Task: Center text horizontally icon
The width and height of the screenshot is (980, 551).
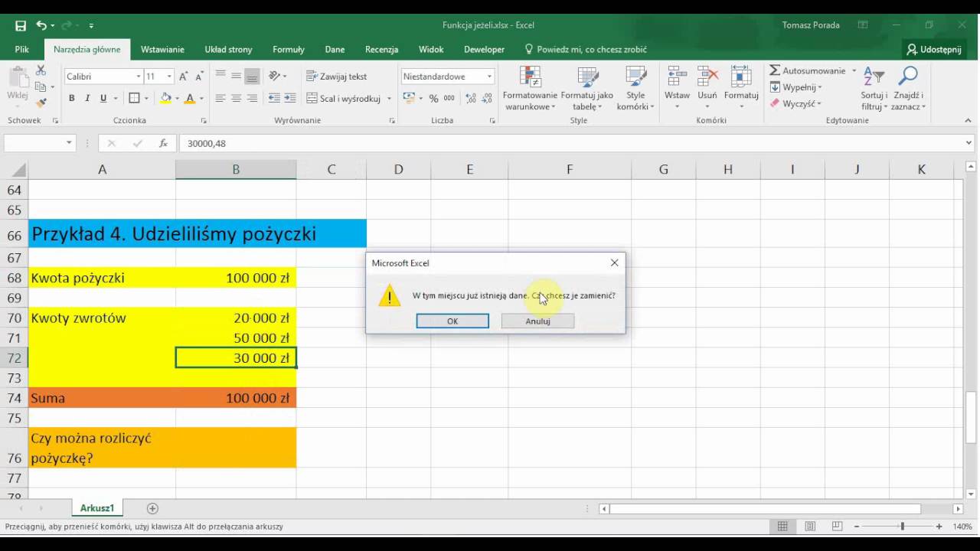Action: (236, 98)
